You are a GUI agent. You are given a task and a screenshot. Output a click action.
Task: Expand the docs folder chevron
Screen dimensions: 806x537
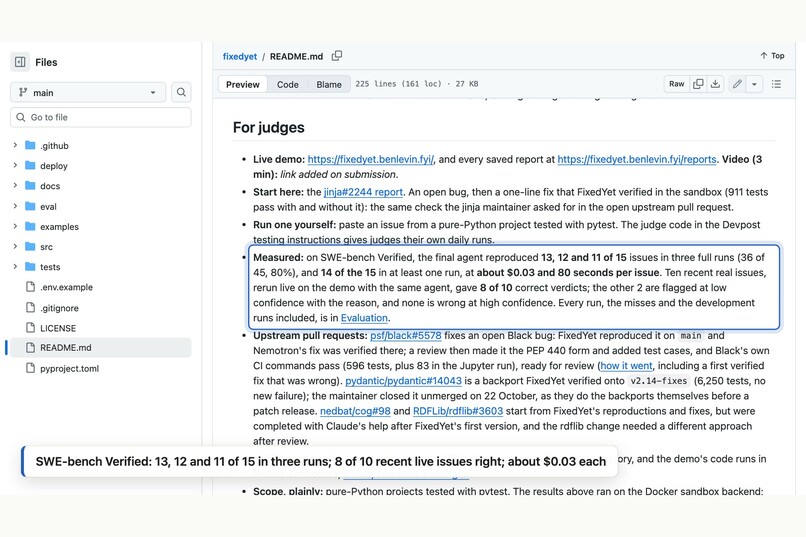(x=15, y=186)
